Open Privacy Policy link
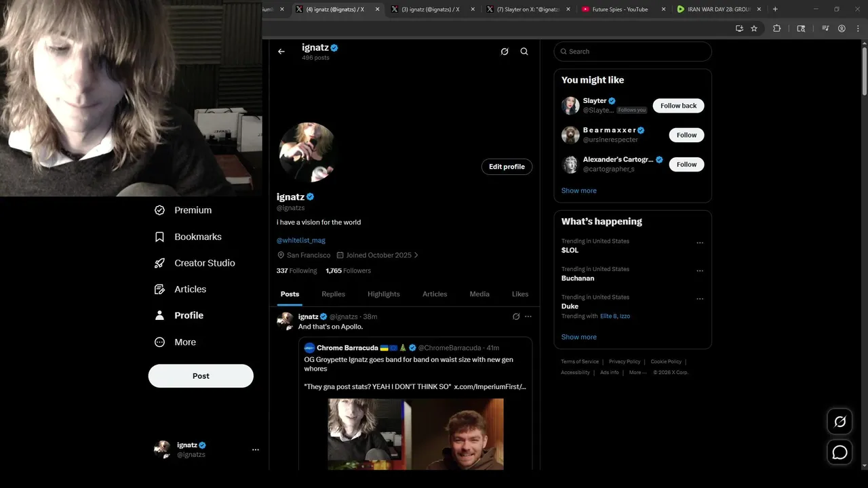Viewport: 868px width, 488px height. tap(625, 362)
